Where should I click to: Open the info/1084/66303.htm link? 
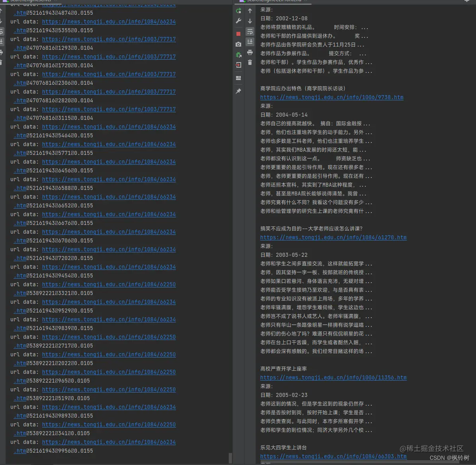(334, 456)
